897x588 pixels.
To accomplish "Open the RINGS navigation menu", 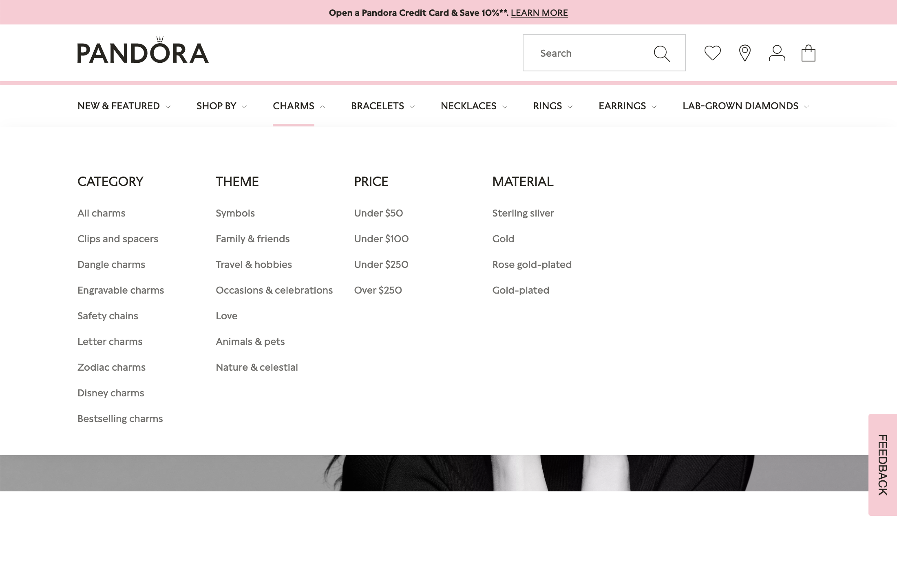I will point(548,106).
